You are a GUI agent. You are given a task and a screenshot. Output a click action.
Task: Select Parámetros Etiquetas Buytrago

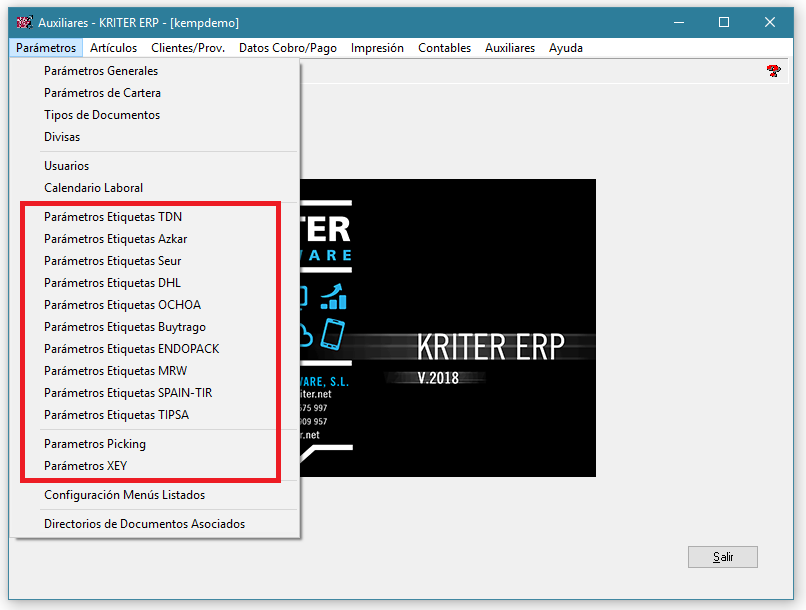coord(155,327)
